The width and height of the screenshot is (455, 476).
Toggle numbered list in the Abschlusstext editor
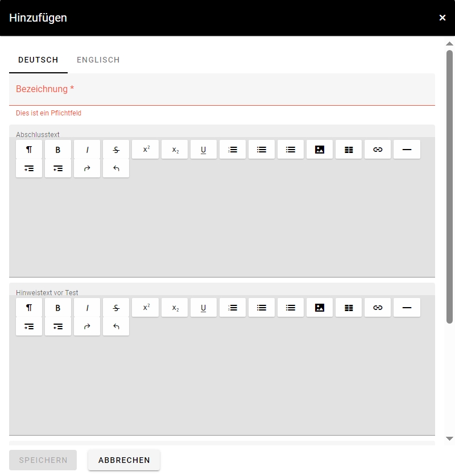(x=233, y=150)
